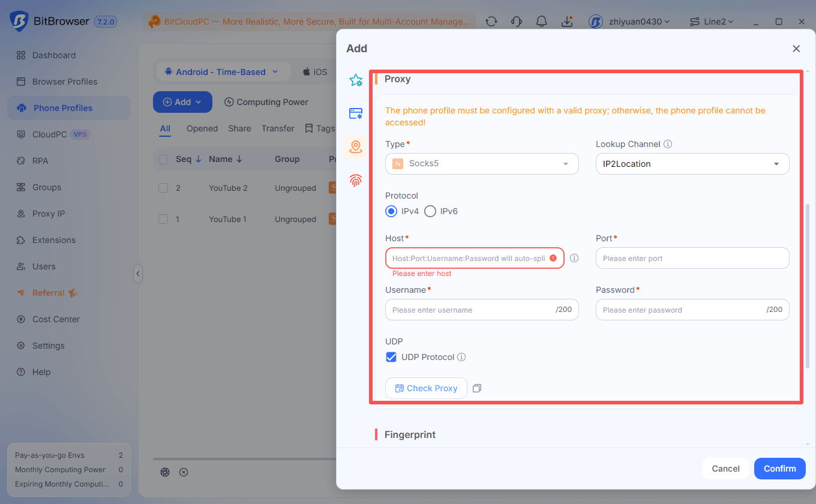Select the IPv6 protocol radio button
Screen dimensions: 816x504
coord(430,211)
